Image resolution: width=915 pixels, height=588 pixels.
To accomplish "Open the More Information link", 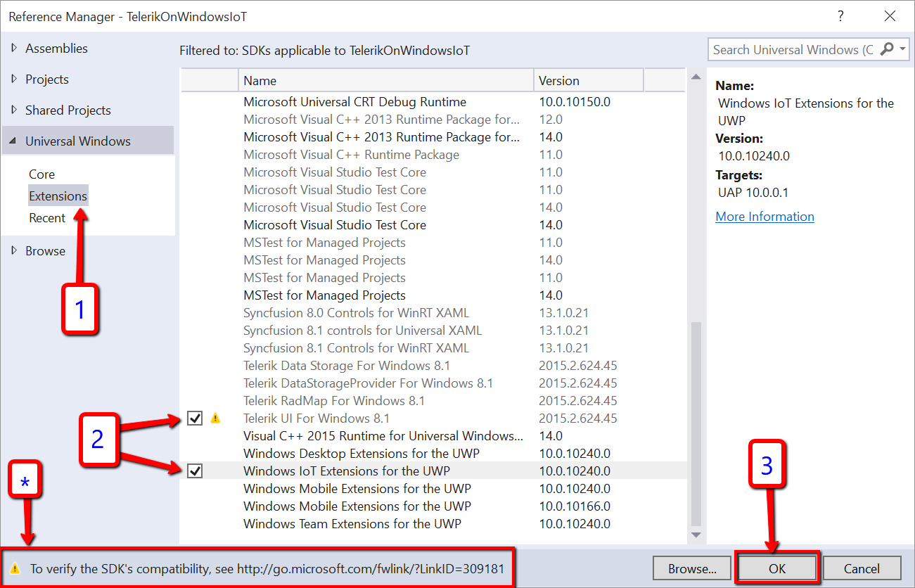I will click(x=764, y=217).
